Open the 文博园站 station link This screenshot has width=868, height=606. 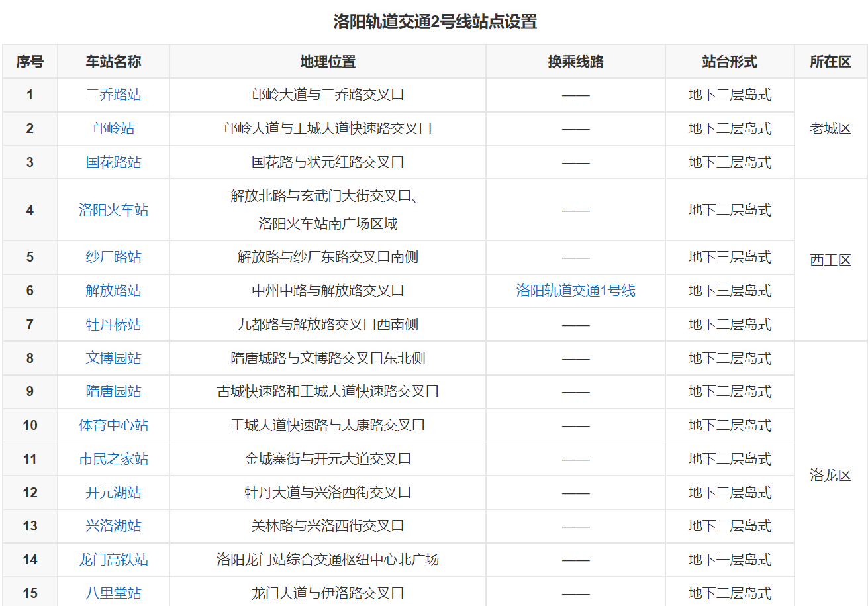pos(113,358)
